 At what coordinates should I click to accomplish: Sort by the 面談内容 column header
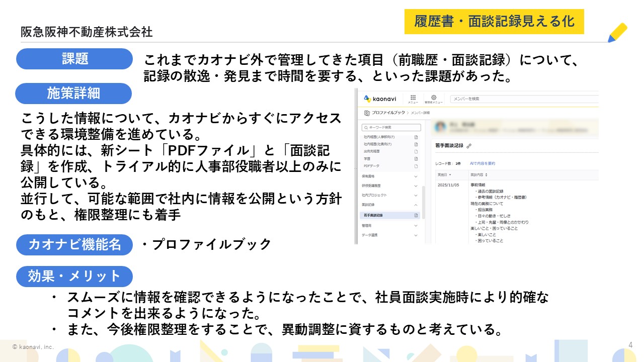pyautogui.click(x=479, y=175)
